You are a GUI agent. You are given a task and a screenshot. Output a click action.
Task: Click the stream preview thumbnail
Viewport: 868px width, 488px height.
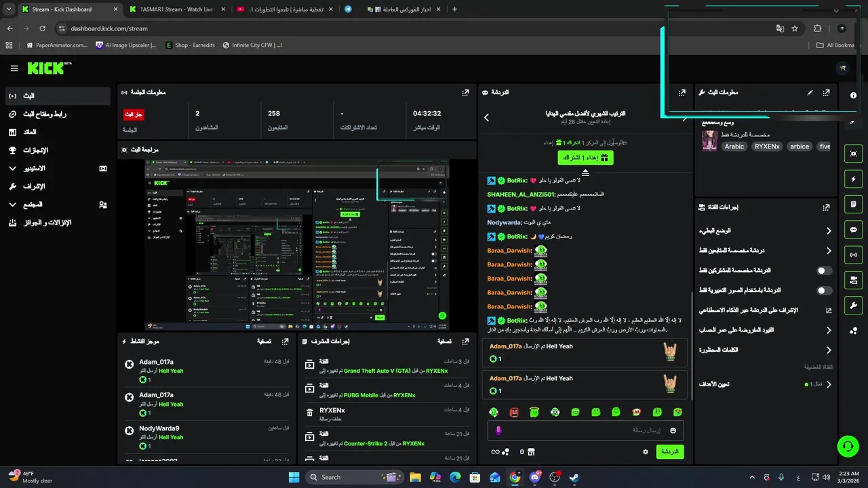tap(297, 245)
